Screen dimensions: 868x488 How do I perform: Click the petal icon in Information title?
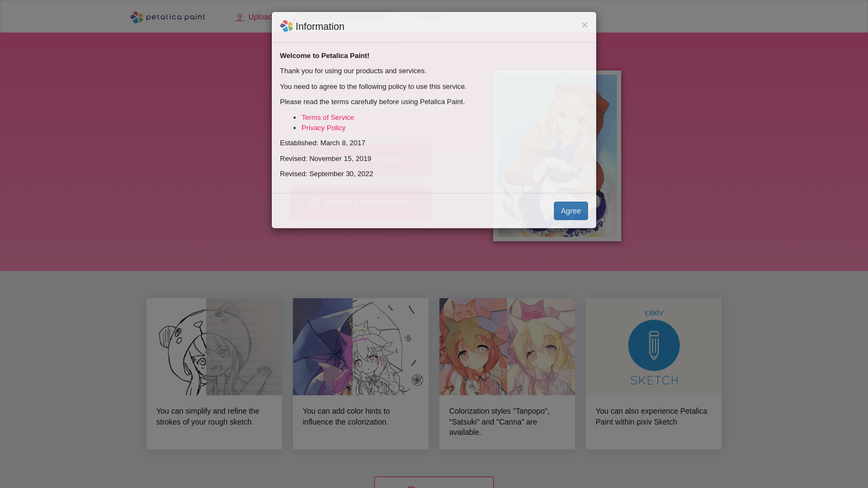(x=286, y=26)
